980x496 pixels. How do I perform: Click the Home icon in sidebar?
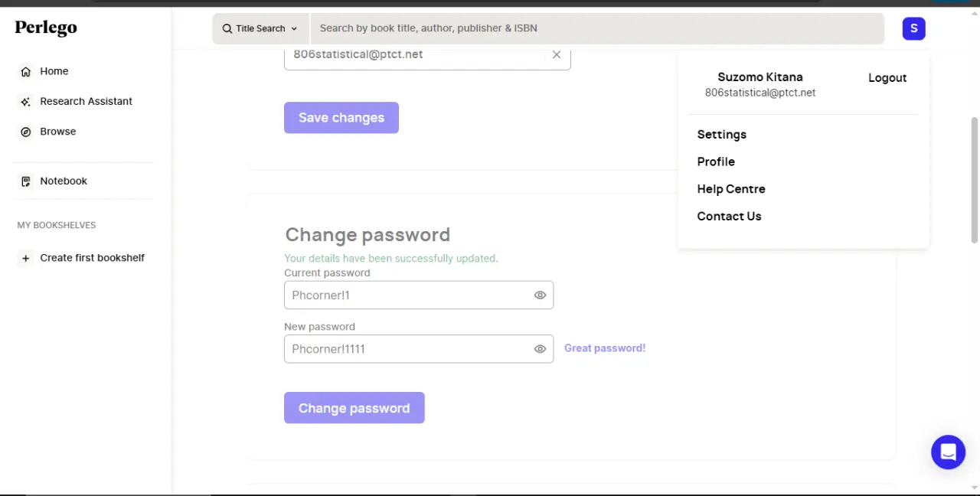(25, 71)
